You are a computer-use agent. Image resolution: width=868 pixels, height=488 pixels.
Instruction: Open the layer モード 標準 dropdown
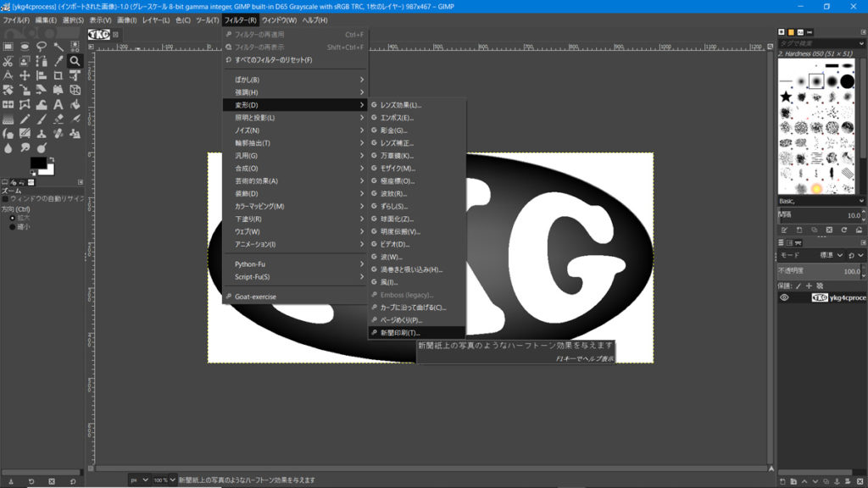pos(829,255)
